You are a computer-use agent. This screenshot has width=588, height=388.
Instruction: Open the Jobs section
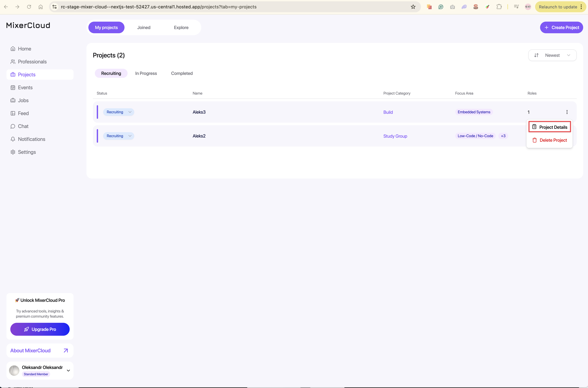(x=23, y=100)
